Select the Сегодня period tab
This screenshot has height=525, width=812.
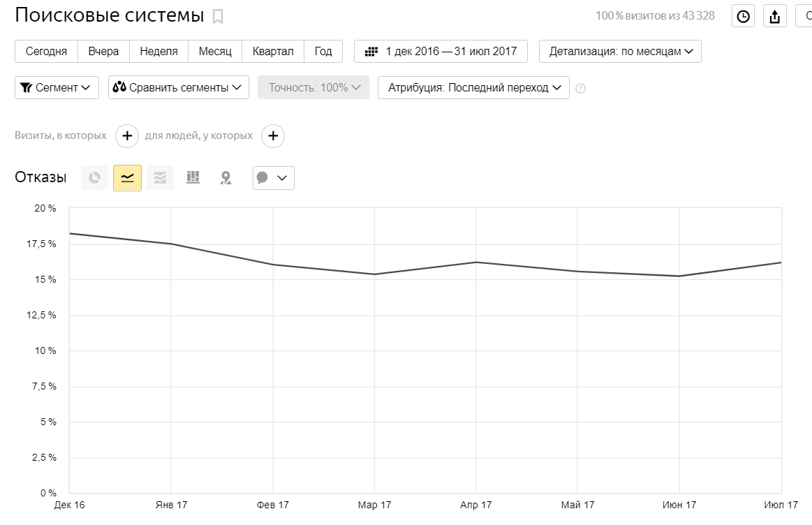[46, 52]
